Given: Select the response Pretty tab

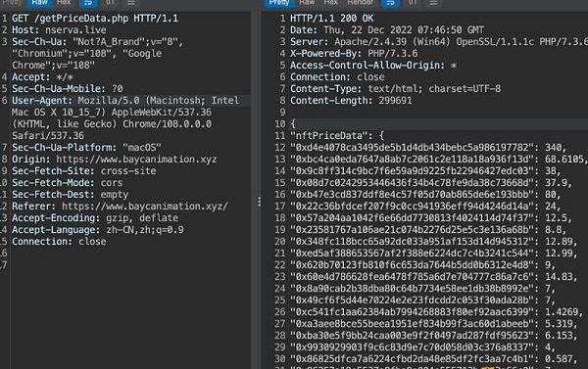Looking at the screenshot, I should (279, 3).
